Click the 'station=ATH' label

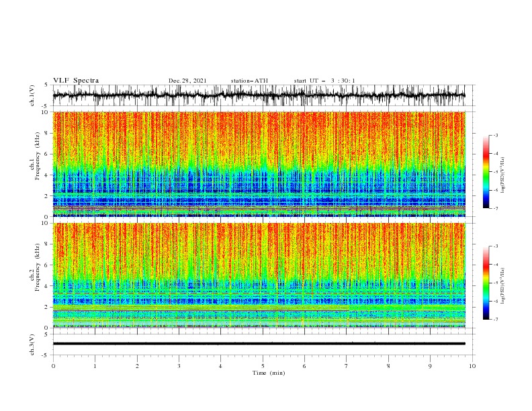coord(249,81)
